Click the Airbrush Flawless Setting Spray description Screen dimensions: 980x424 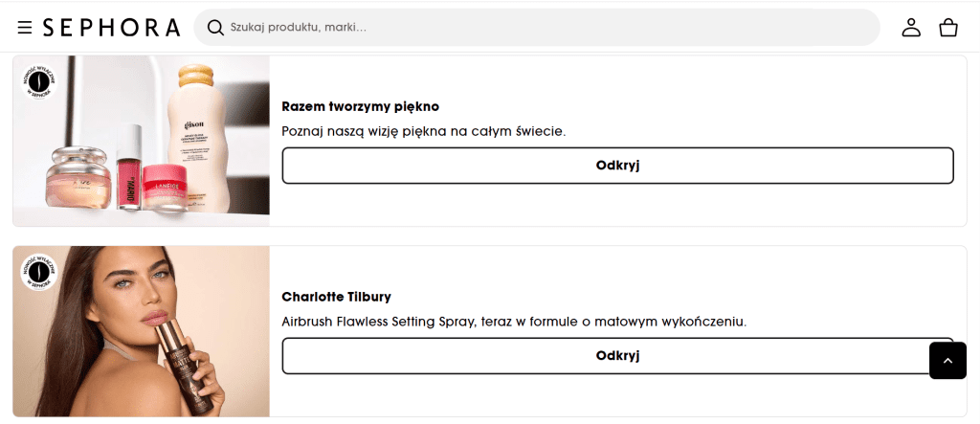(514, 322)
